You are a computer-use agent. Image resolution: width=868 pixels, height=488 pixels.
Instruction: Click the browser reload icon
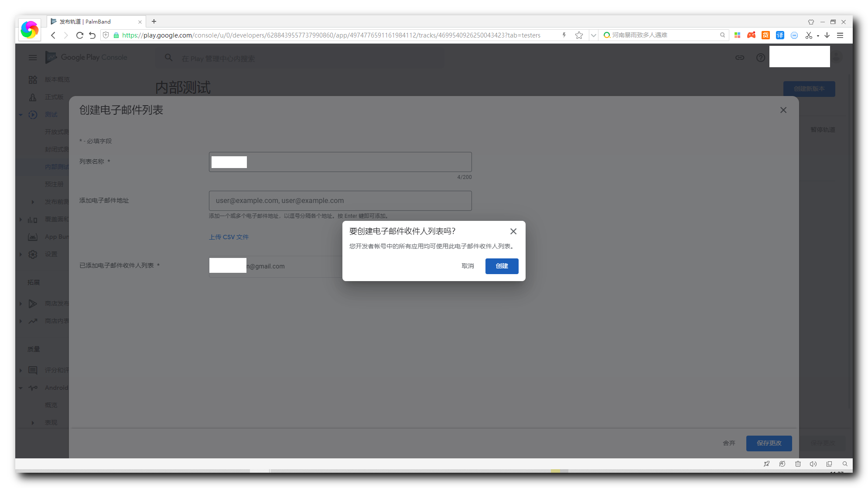tap(79, 35)
